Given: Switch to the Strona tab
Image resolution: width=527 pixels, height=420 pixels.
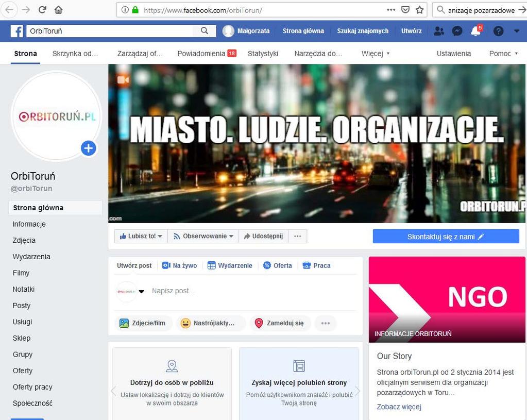Looking at the screenshot, I should pos(26,54).
